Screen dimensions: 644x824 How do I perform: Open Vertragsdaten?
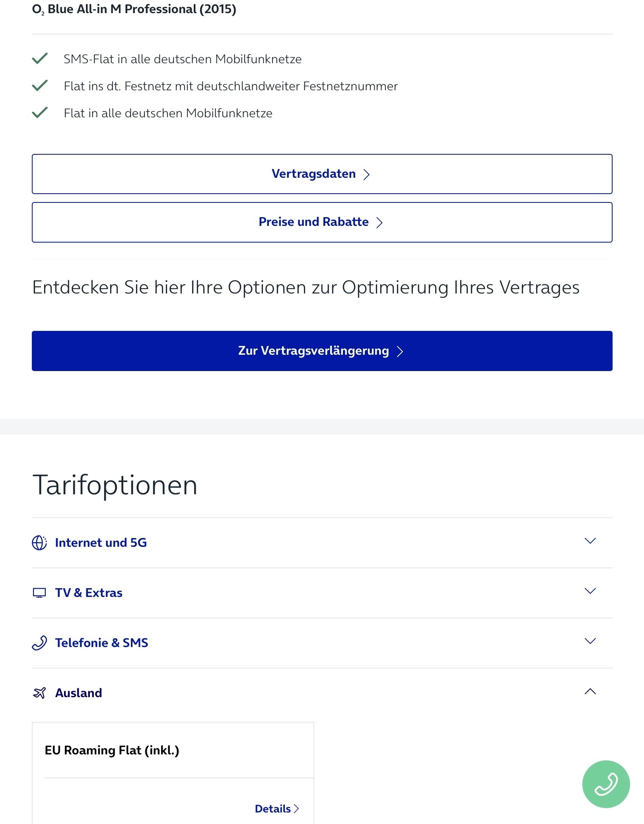point(322,174)
